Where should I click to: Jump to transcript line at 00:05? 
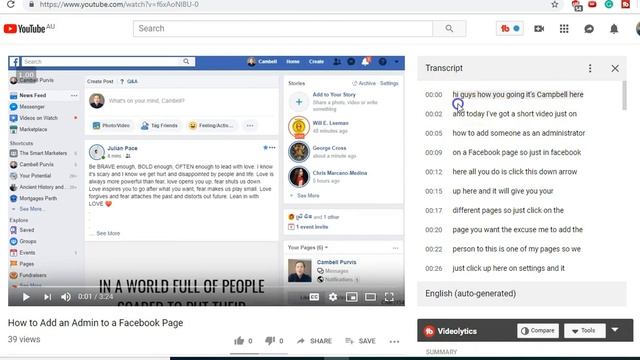pos(520,133)
